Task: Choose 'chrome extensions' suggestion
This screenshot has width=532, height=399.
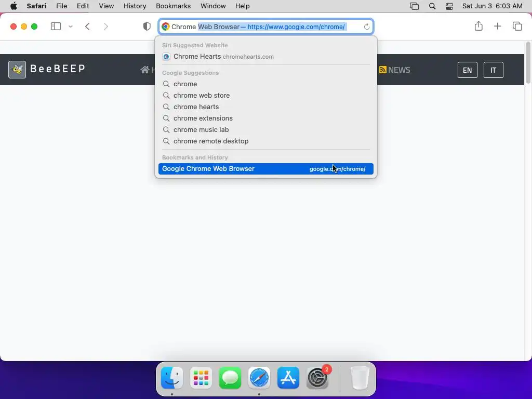Action: (x=266, y=118)
